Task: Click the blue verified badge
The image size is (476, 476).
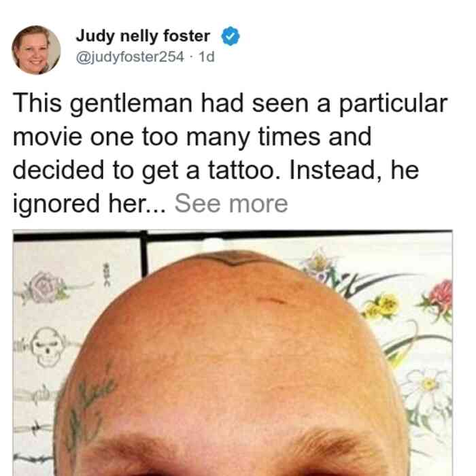Action: pos(231,36)
